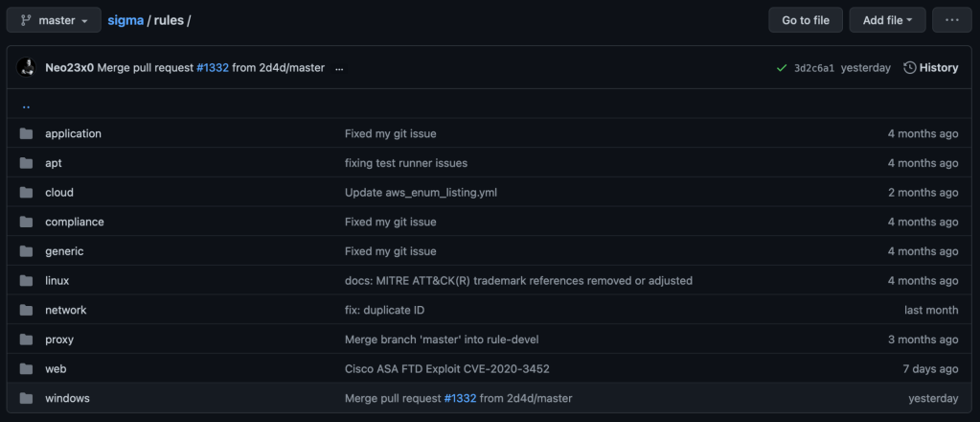Screen dimensions: 980x422
Task: Click the folder icon next to application
Action: pyautogui.click(x=26, y=133)
